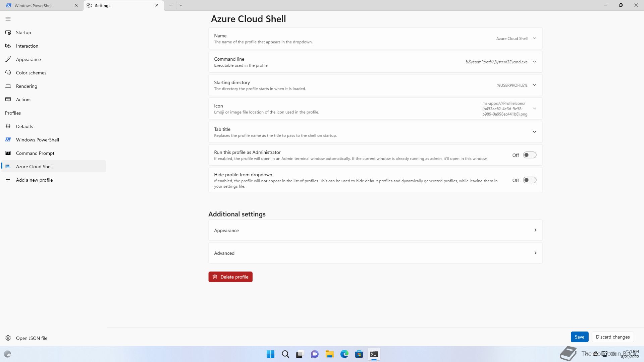This screenshot has width=644, height=362.
Task: Click Discard changes button
Action: [x=612, y=337]
